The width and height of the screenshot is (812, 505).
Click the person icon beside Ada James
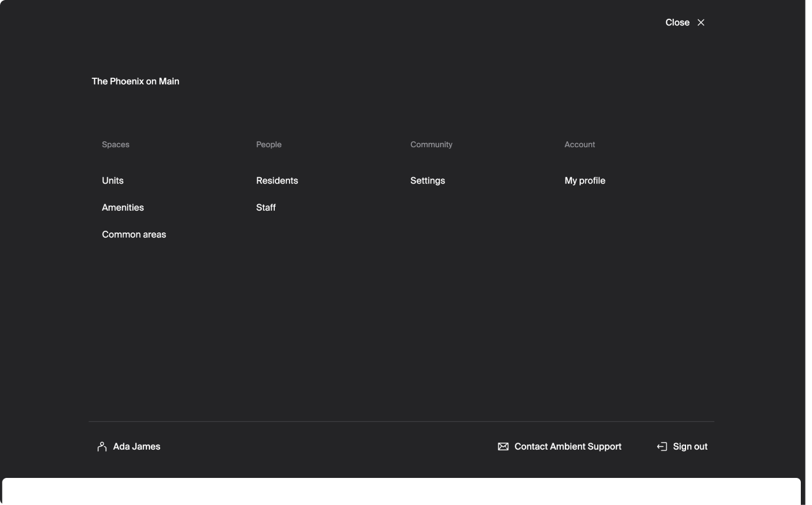101,446
